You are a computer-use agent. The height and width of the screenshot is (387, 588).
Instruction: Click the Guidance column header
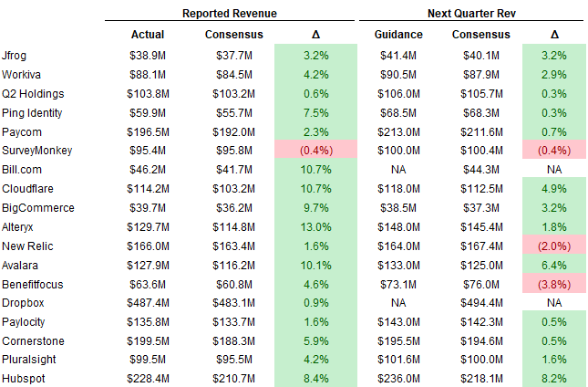[397, 35]
